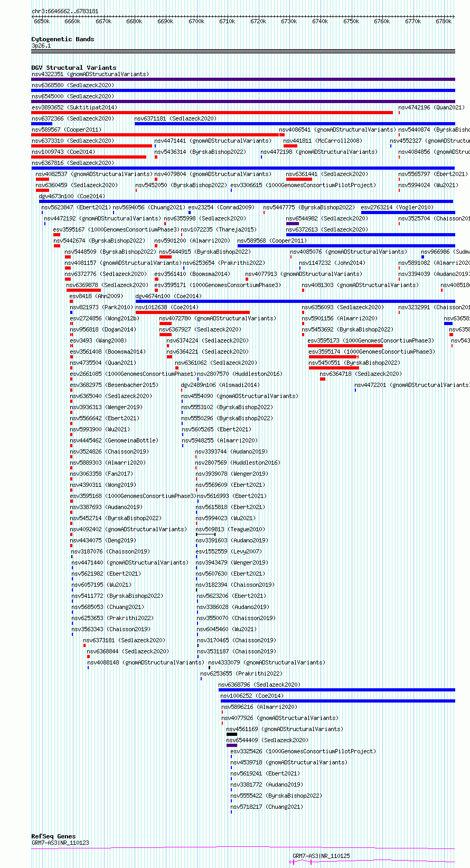Click the nsv6372613 (Sedlazeck2020) label
Viewport: 470px width, 868px height.
click(x=327, y=229)
